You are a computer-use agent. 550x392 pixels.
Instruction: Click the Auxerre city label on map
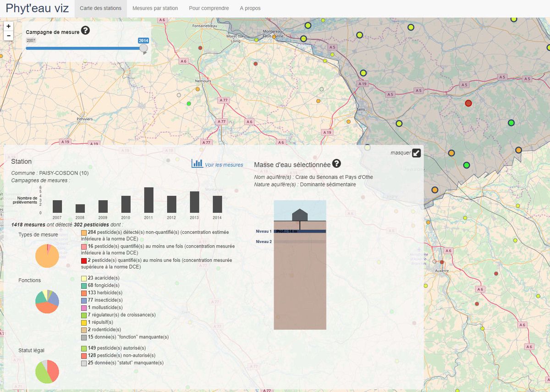441,271
